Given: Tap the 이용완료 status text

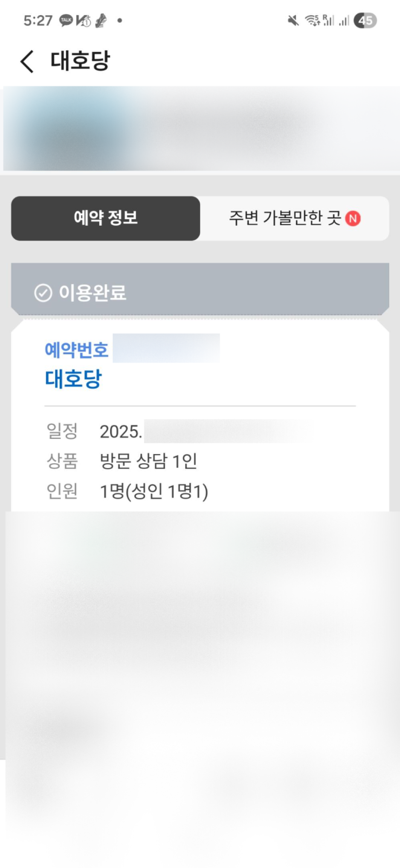Looking at the screenshot, I should pos(92,293).
